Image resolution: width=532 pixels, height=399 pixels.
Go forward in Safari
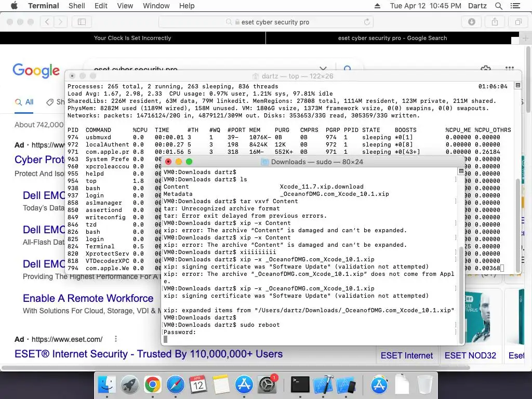coord(60,22)
